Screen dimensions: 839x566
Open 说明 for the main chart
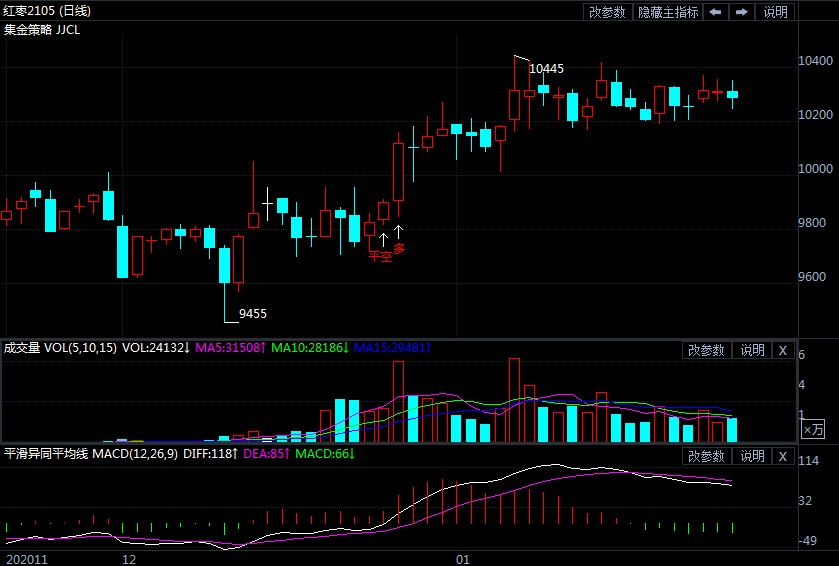[775, 12]
